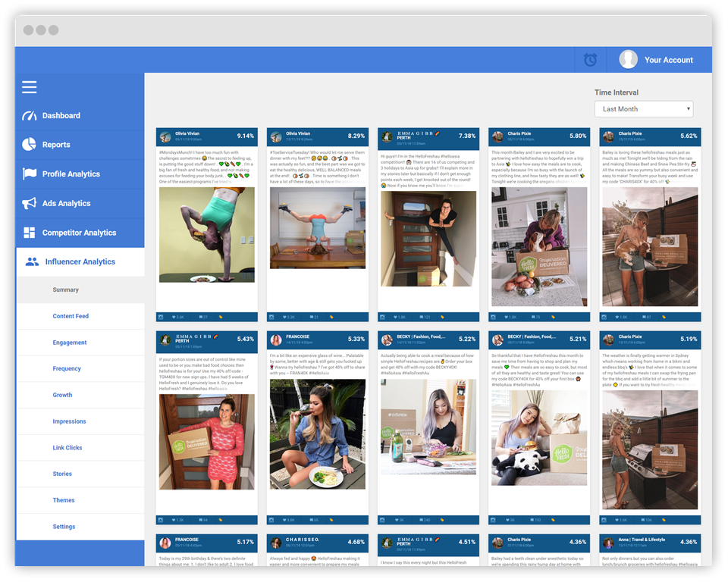Toggle the sidebar with the hamburger menu
The height and width of the screenshot is (582, 728).
click(x=29, y=87)
